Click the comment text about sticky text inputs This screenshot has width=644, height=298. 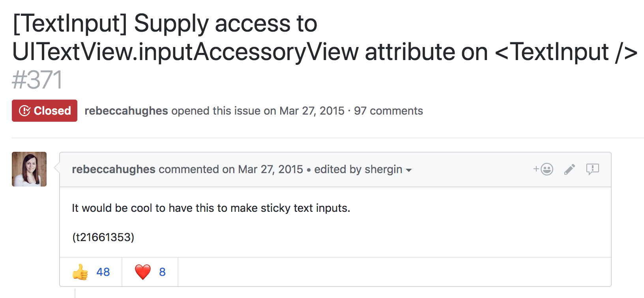(x=211, y=208)
